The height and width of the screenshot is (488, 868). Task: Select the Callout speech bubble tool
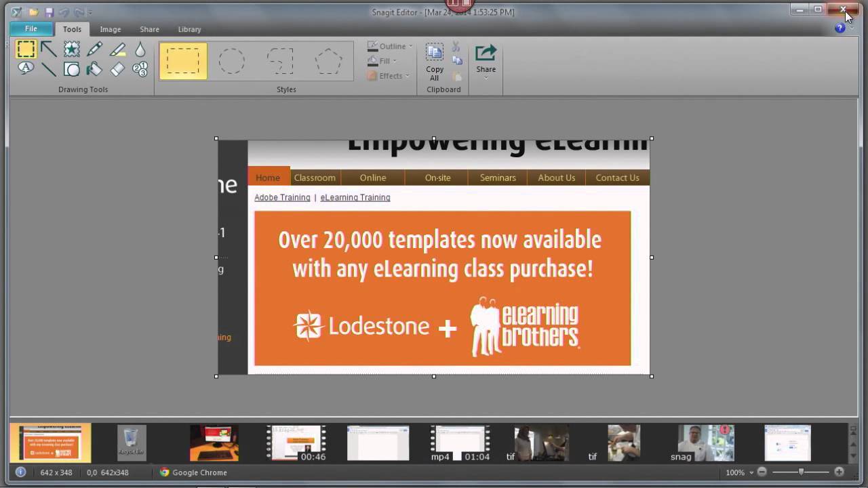point(26,68)
